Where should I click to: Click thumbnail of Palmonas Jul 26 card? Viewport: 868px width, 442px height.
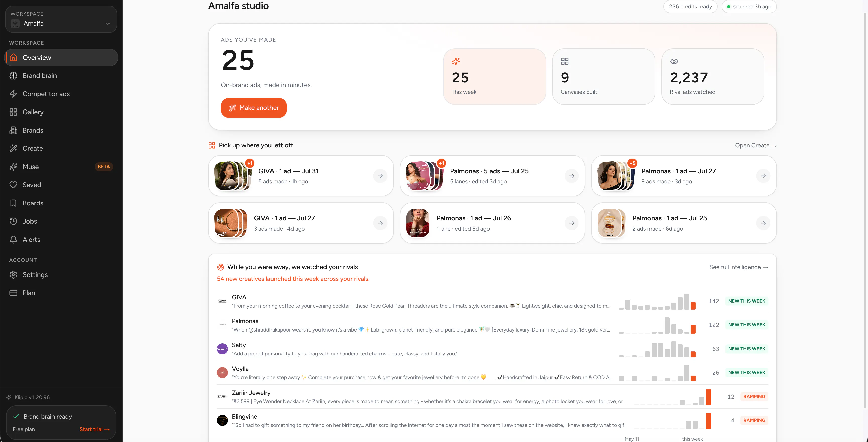pos(418,223)
